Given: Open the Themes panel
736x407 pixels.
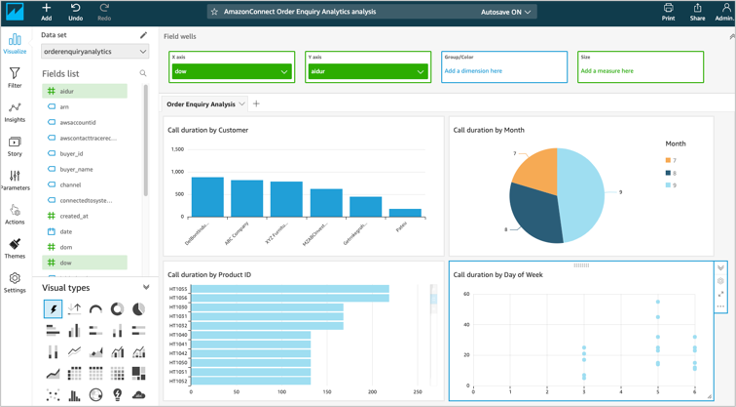Looking at the screenshot, I should (15, 249).
